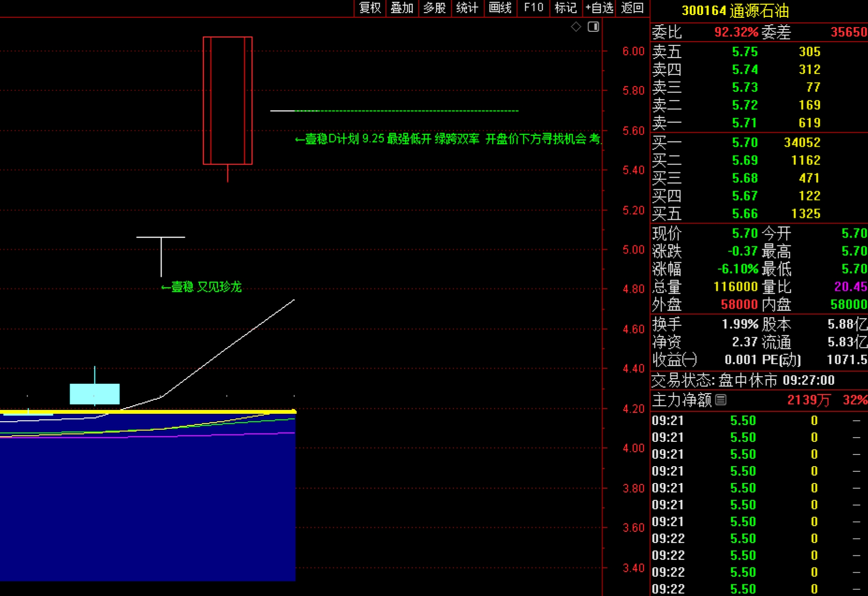Select 卖四 price 5.74
The image size is (868, 596).
pyautogui.click(x=745, y=69)
